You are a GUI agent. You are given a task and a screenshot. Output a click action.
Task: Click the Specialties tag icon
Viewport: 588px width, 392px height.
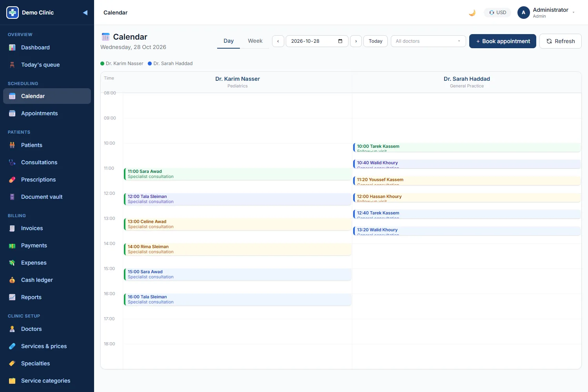(x=12, y=363)
